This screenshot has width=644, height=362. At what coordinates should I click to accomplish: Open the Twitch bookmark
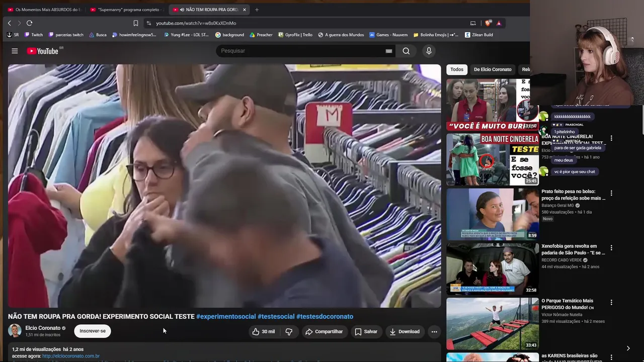[x=34, y=35]
